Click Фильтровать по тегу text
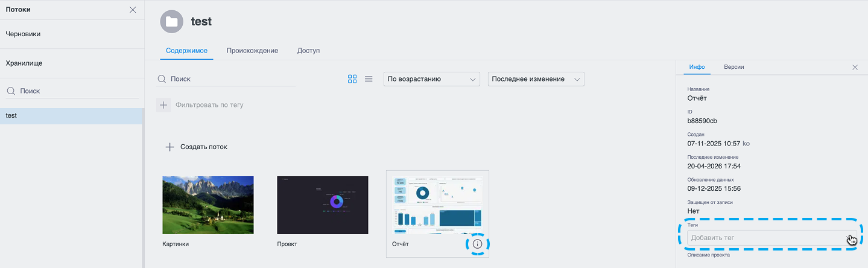 [x=209, y=105]
